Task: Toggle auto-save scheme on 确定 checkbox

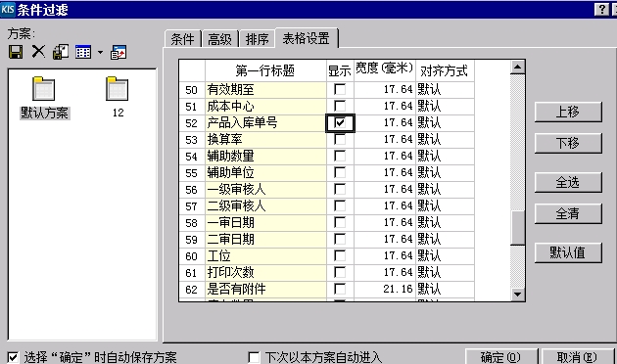Action: click(x=13, y=357)
